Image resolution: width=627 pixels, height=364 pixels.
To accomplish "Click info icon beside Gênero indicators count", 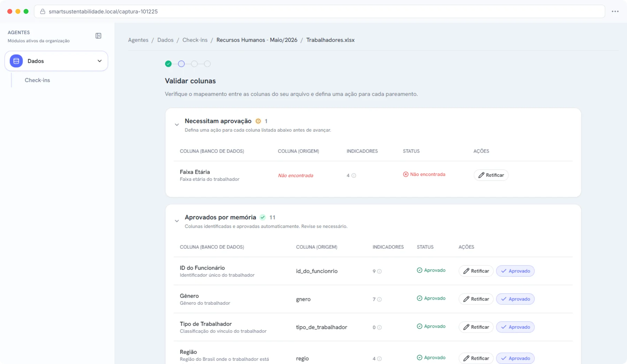I will (379, 299).
